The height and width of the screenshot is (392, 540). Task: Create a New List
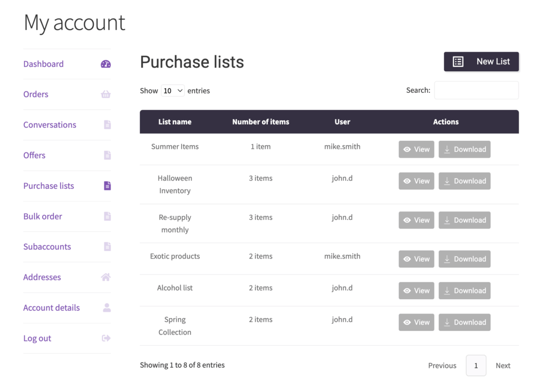tap(481, 62)
